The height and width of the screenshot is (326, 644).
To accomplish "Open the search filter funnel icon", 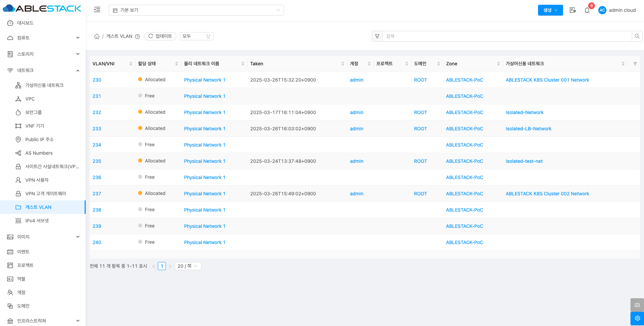I will 377,36.
